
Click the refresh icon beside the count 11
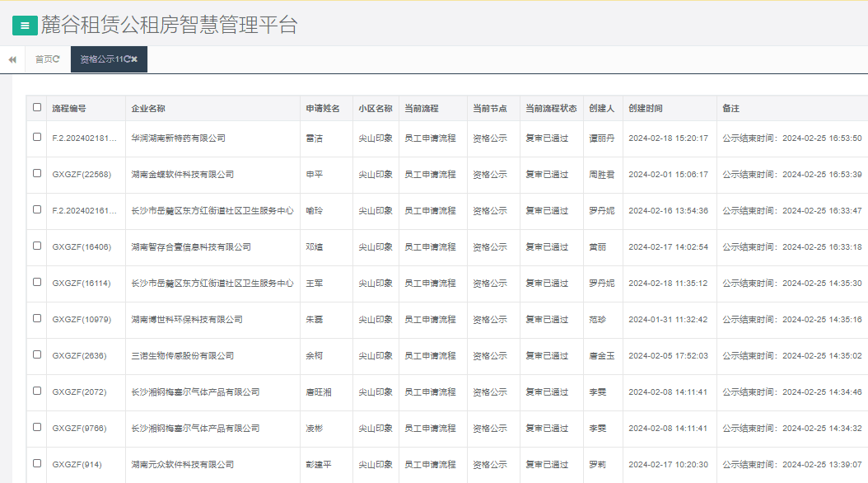coord(126,59)
